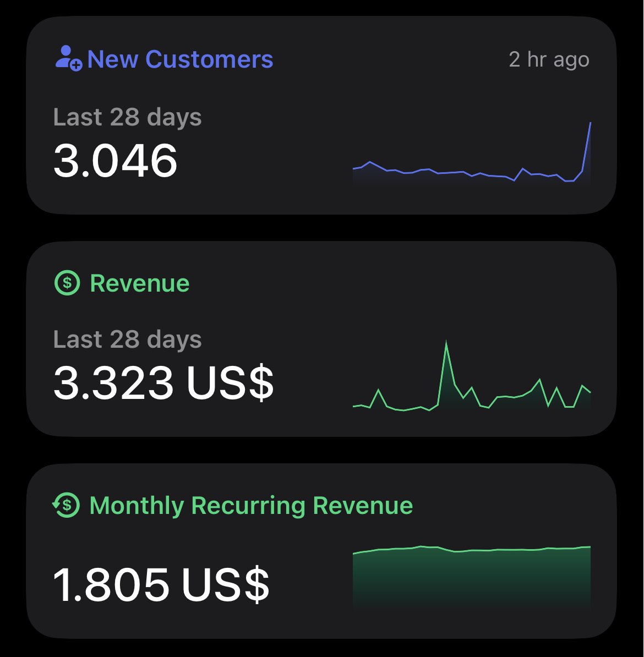Open the Revenue title

click(140, 283)
